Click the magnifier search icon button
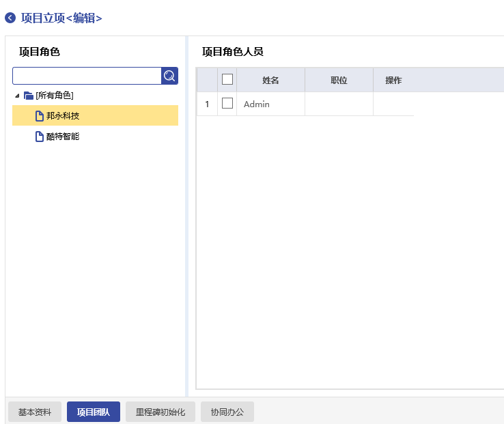Viewport: 504px width, 424px height. coord(169,76)
